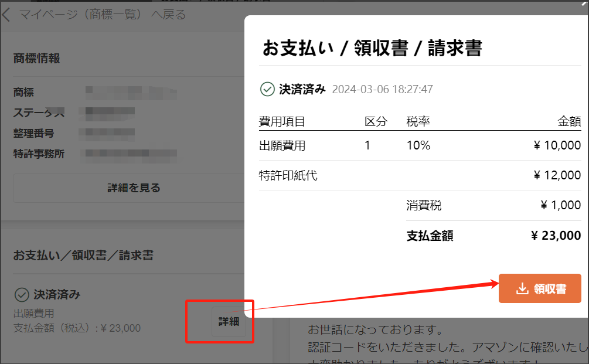Open payment 詳細 button
589x364 pixels.
[x=229, y=321]
